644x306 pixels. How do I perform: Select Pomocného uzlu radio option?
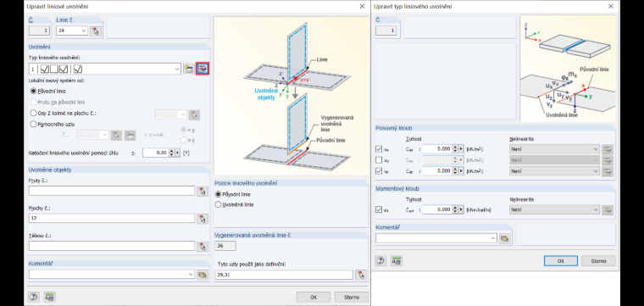coord(34,124)
